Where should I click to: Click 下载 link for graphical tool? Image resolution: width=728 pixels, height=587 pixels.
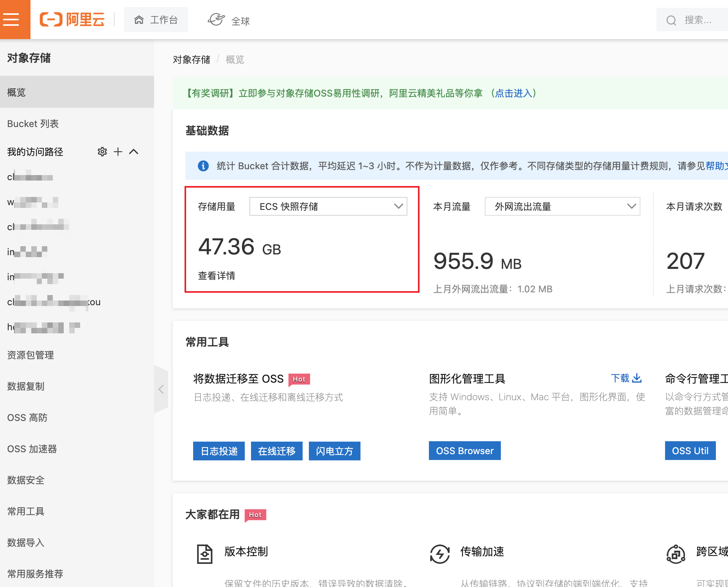[620, 378]
